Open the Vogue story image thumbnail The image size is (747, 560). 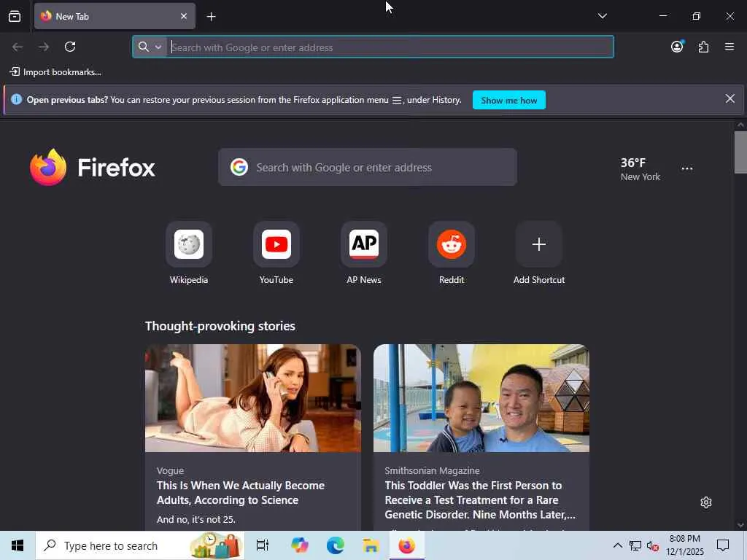[x=253, y=398]
